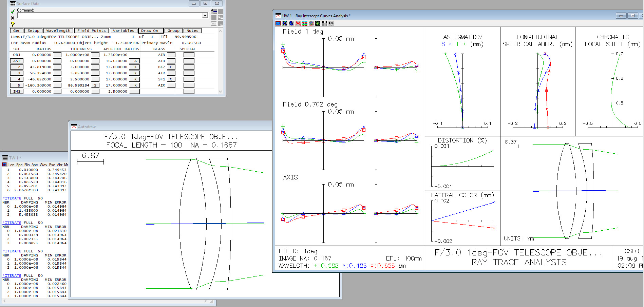Open the Abr menu in TW 1 window

coord(60,165)
